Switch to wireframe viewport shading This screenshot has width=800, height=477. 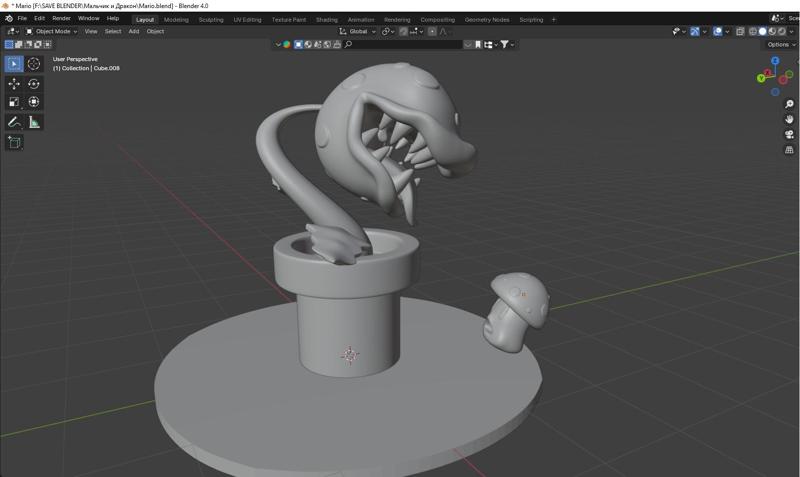click(x=753, y=32)
